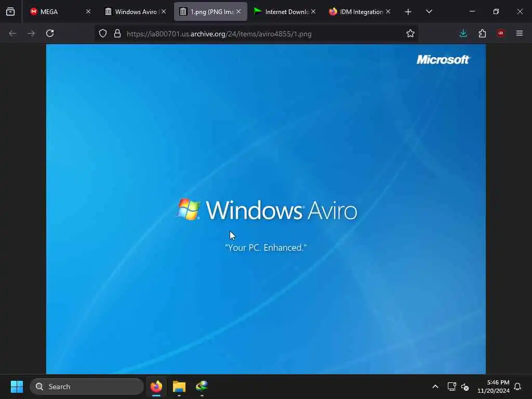This screenshot has height=399, width=532.
Task: Open a new tab with plus button
Action: click(x=408, y=12)
